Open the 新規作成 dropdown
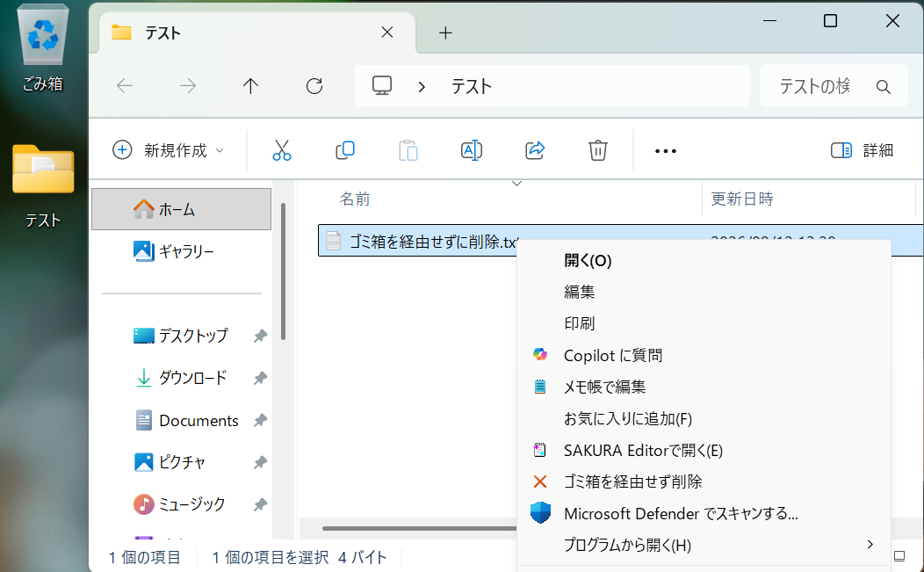This screenshot has width=924, height=572. coord(170,150)
